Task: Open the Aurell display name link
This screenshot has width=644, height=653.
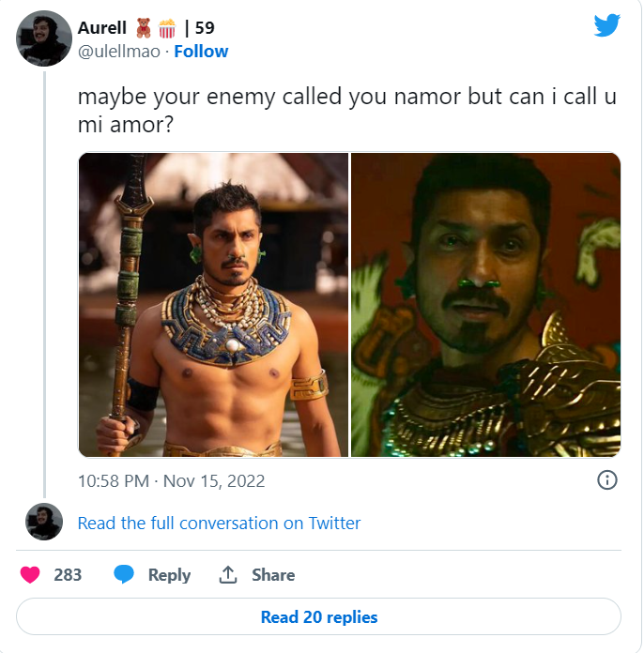Action: [x=101, y=28]
